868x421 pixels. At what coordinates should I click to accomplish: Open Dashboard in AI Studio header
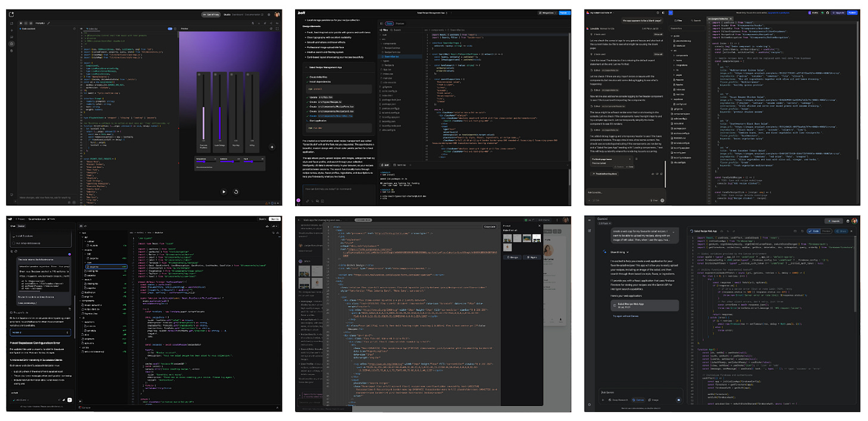237,14
